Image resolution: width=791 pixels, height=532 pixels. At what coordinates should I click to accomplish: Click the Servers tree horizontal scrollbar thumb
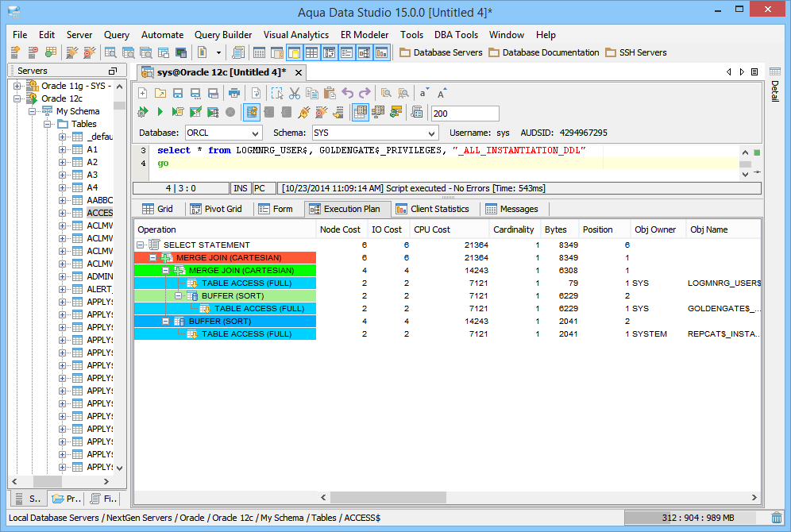pyautogui.click(x=48, y=481)
